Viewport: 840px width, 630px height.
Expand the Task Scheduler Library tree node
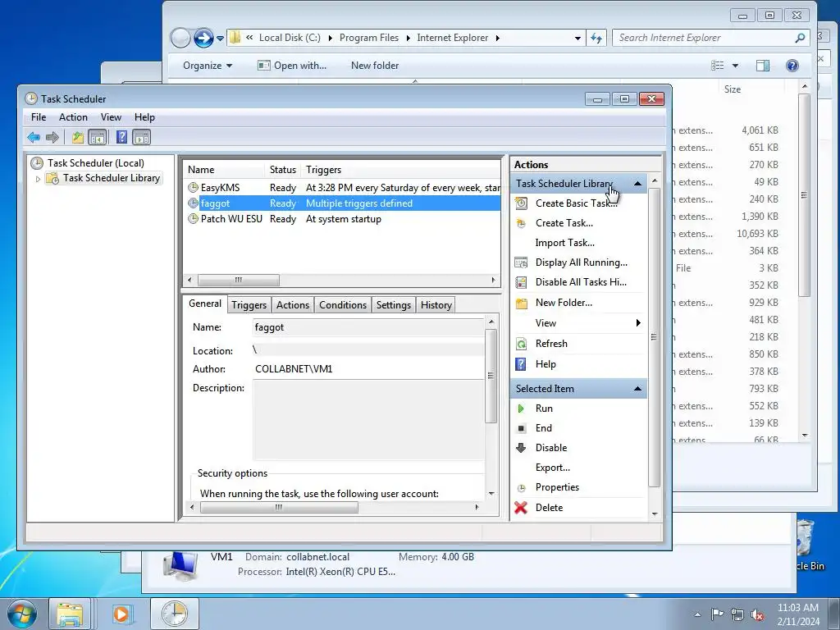38,179
